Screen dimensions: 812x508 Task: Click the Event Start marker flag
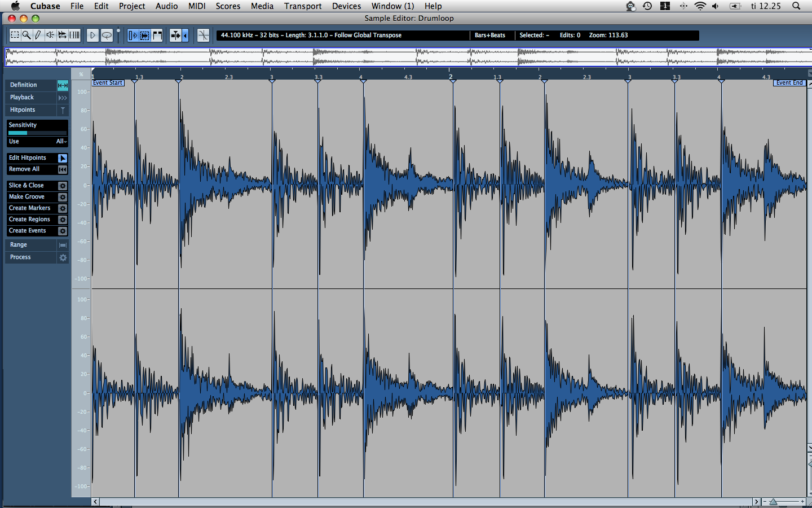pos(108,83)
